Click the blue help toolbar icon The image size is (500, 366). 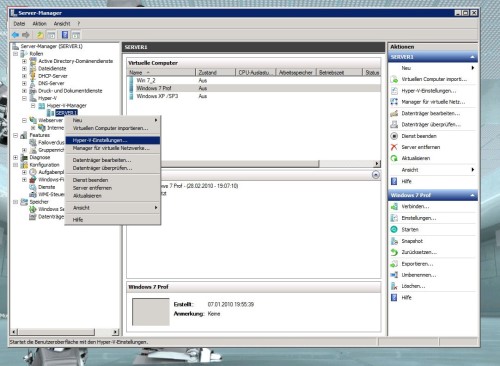[65, 35]
